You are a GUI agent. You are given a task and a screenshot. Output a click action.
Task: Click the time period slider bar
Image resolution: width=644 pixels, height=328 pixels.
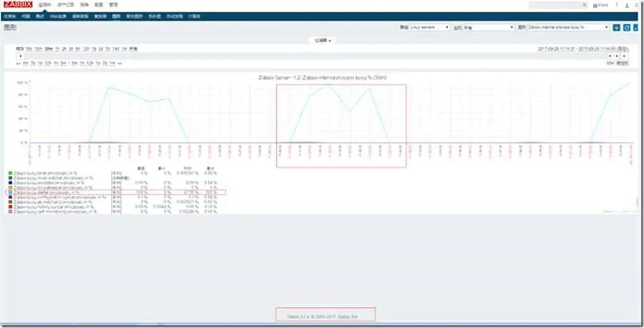coord(316,56)
